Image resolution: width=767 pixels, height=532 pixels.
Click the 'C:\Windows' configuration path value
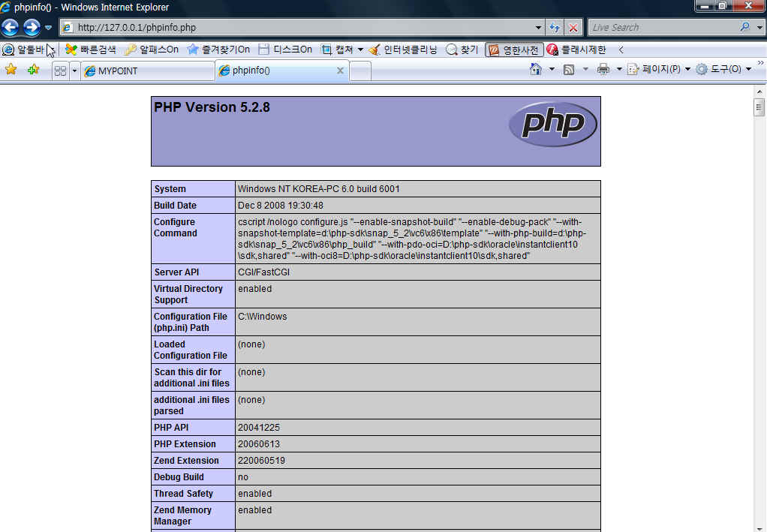(x=262, y=317)
